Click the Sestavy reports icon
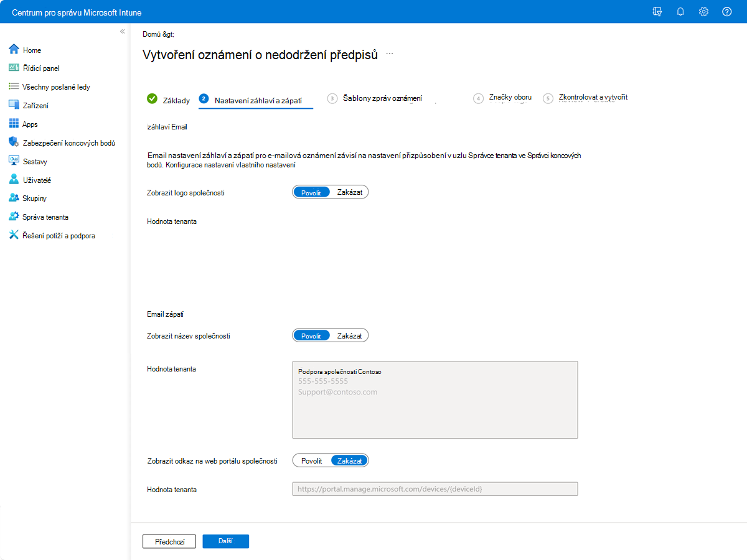The width and height of the screenshot is (747, 560). [x=14, y=161]
